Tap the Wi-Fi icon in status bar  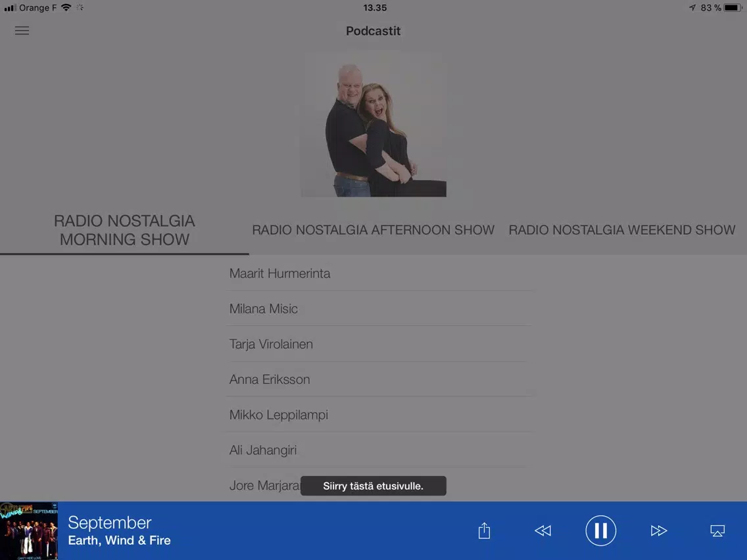click(66, 8)
